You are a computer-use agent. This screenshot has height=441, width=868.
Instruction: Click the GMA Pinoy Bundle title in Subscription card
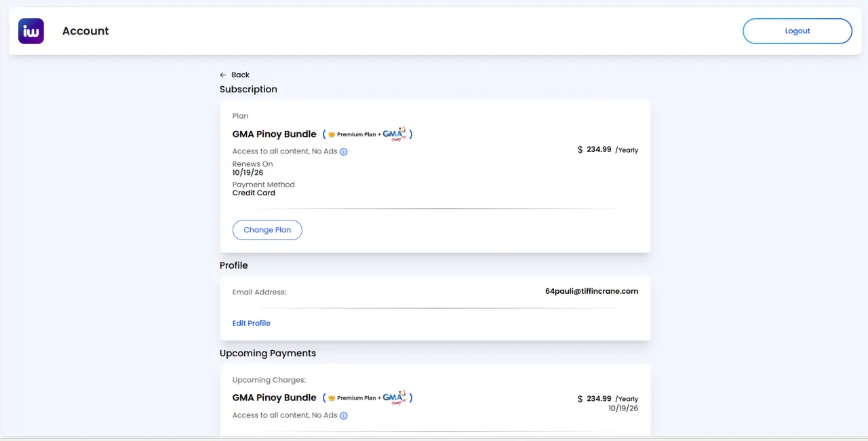pyautogui.click(x=275, y=134)
